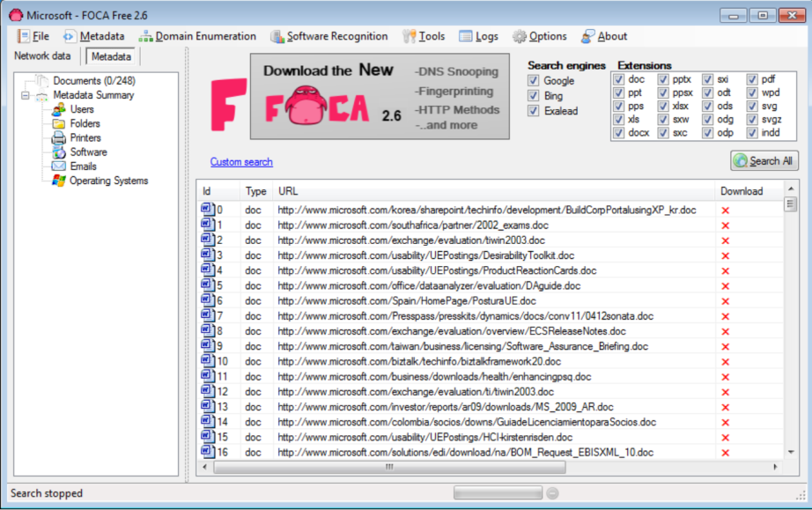The image size is (812, 510).
Task: Toggle the svg extension checkbox
Action: coord(752,107)
